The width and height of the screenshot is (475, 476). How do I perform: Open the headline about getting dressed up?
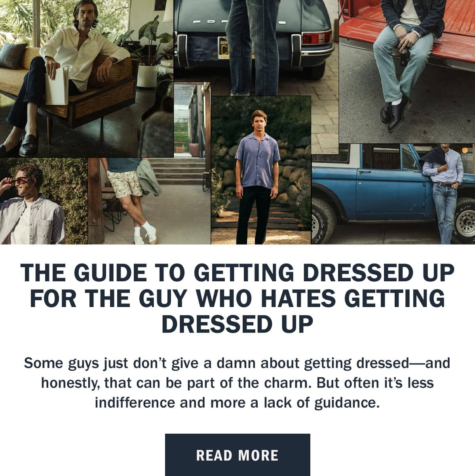coord(237,298)
